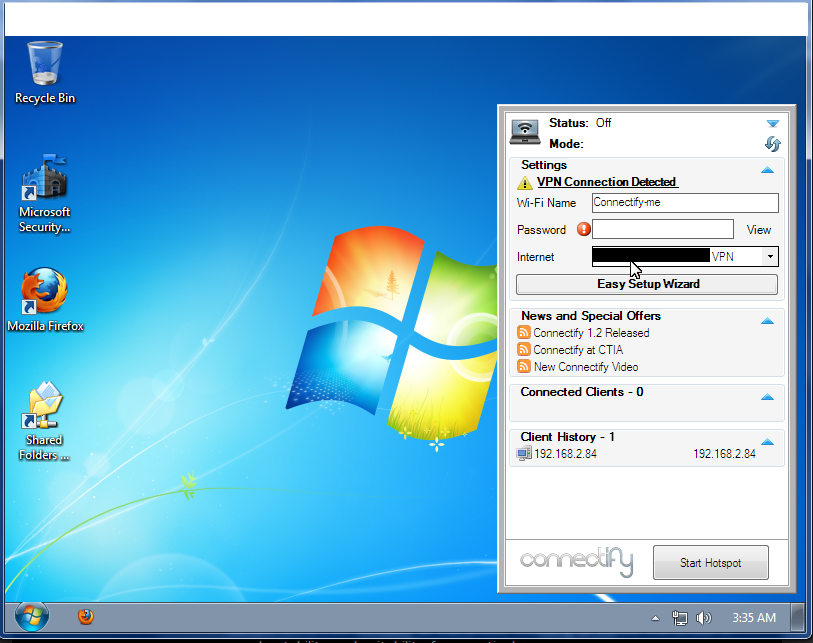Open the New Connectify Video news item
813x643 pixels.
click(x=586, y=367)
